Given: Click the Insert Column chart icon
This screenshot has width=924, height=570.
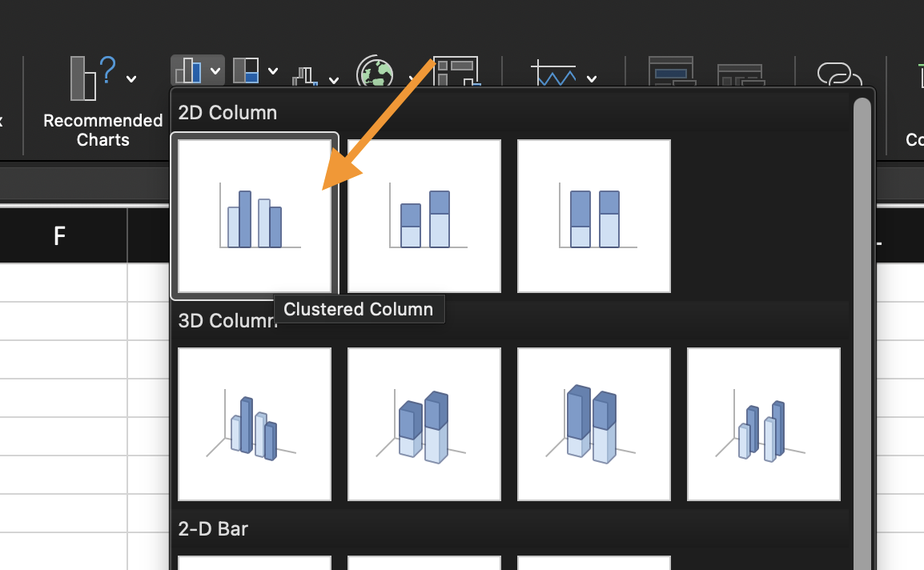Looking at the screenshot, I should 188,70.
